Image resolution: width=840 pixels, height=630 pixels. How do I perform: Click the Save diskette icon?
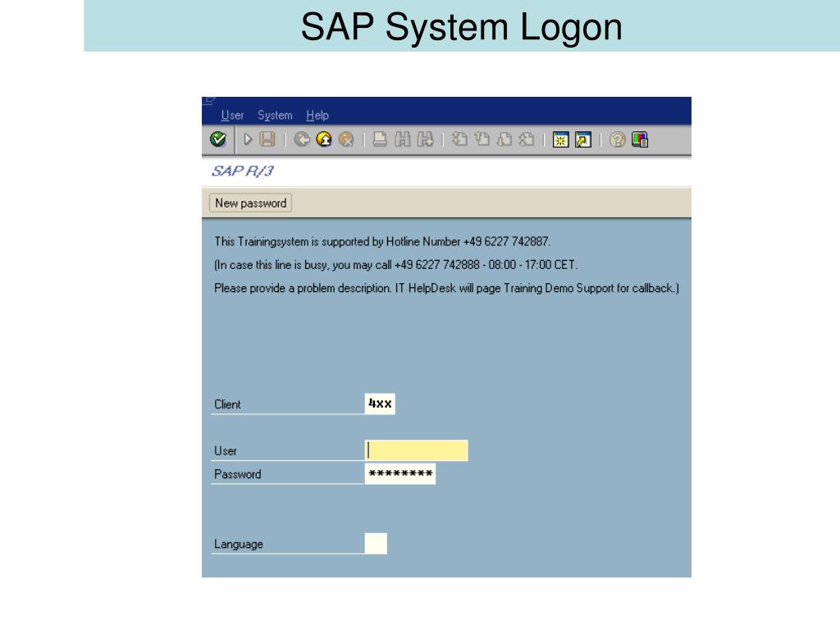(x=267, y=139)
